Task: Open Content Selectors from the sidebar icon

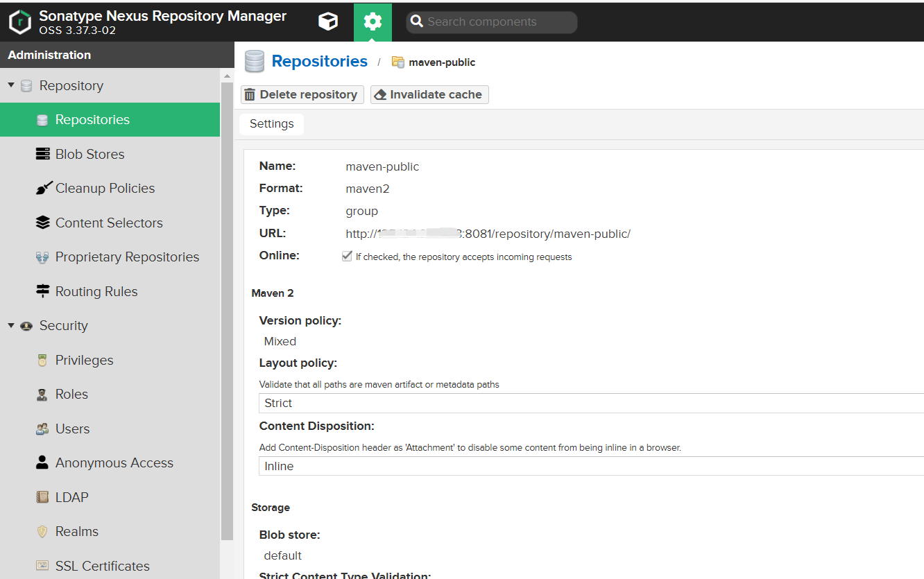Action: click(x=44, y=223)
